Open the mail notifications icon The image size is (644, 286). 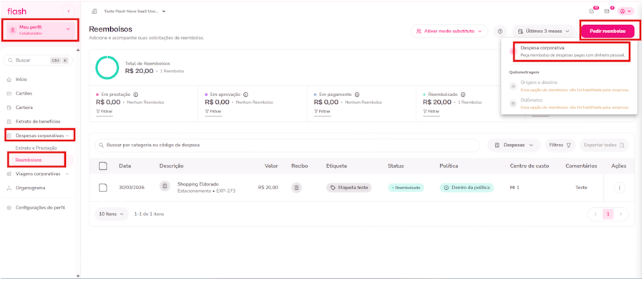click(607, 11)
